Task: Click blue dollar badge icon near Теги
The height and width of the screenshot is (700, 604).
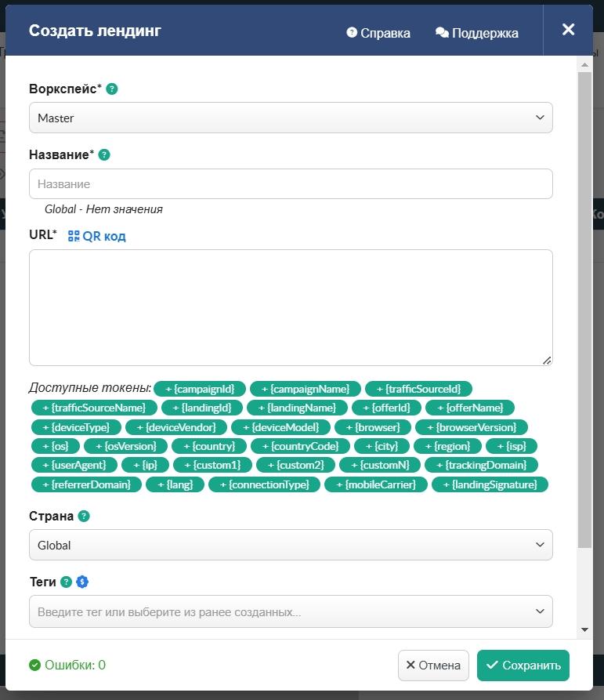Action: 82,582
